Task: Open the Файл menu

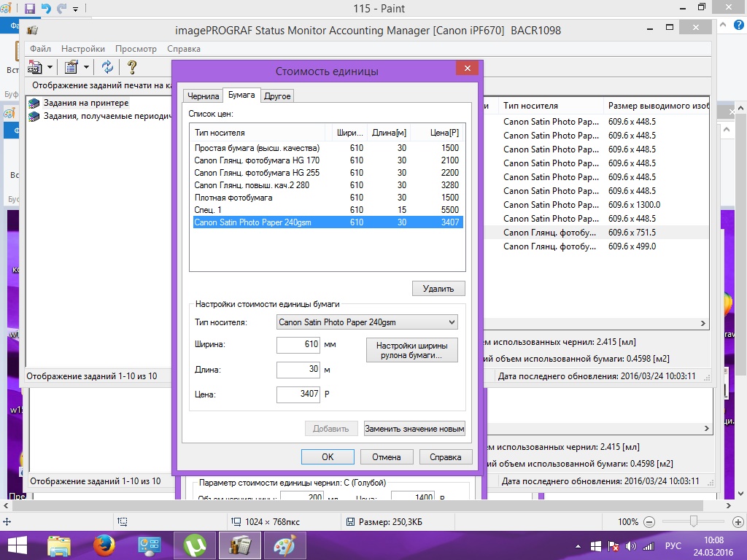Action: 41,49
